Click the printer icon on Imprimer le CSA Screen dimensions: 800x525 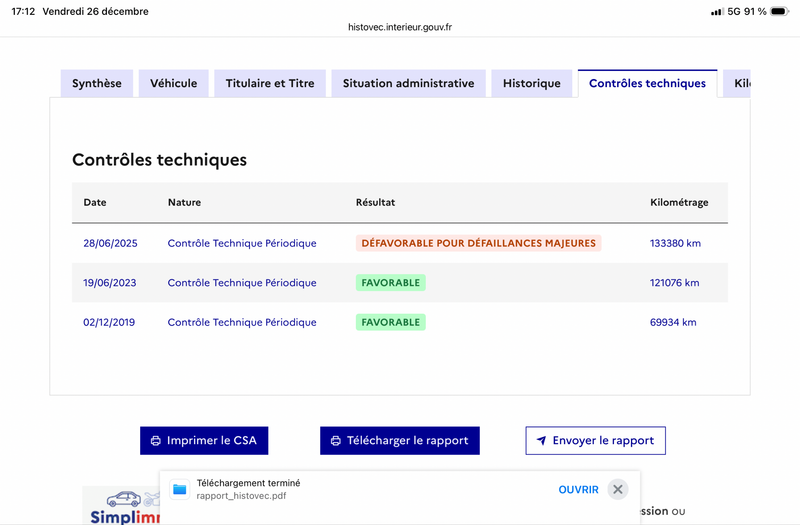(x=156, y=441)
